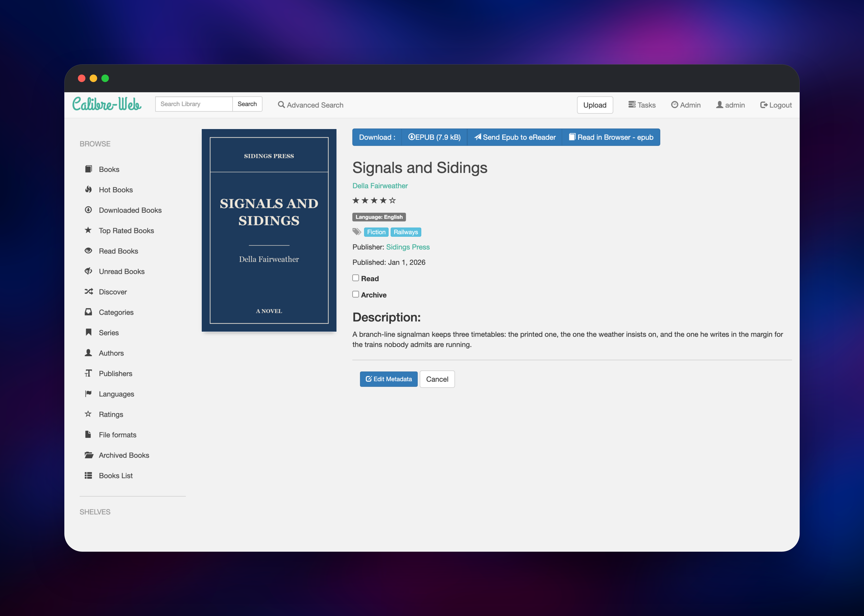Click the Downloaded Books download icon

click(x=88, y=210)
